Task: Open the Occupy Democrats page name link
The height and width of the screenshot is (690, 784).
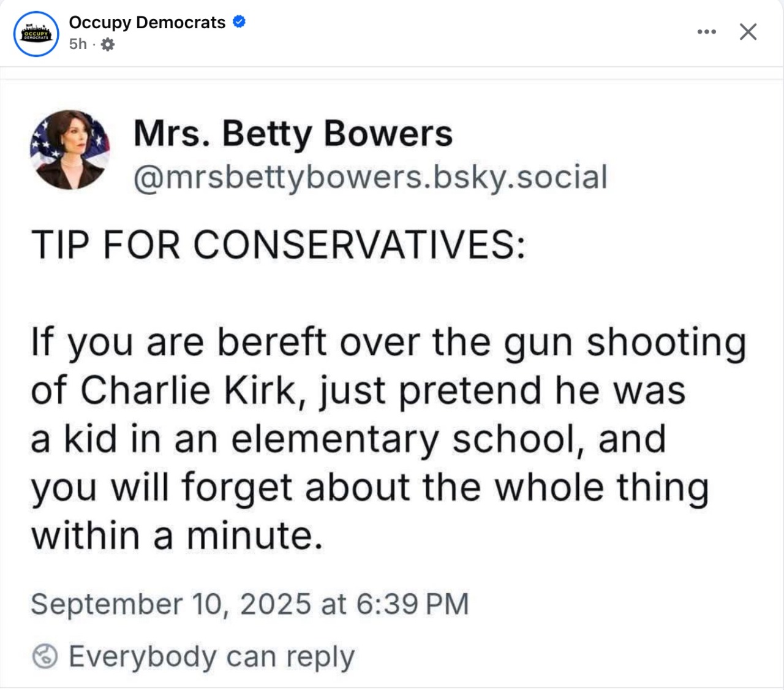Action: pos(147,23)
